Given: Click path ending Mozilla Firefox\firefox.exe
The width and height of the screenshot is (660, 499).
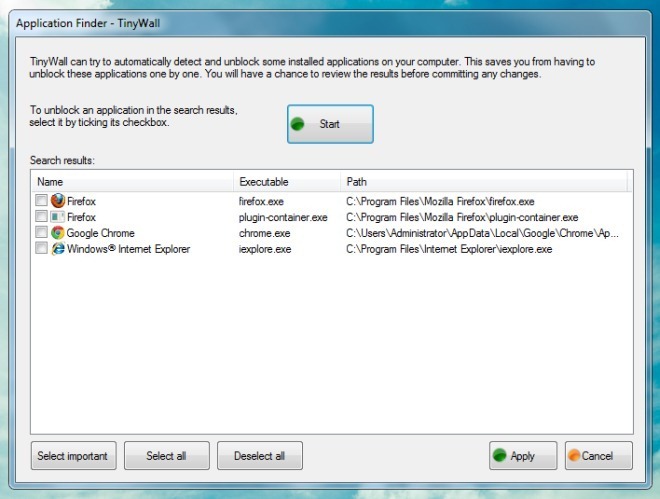Looking at the screenshot, I should [x=440, y=202].
